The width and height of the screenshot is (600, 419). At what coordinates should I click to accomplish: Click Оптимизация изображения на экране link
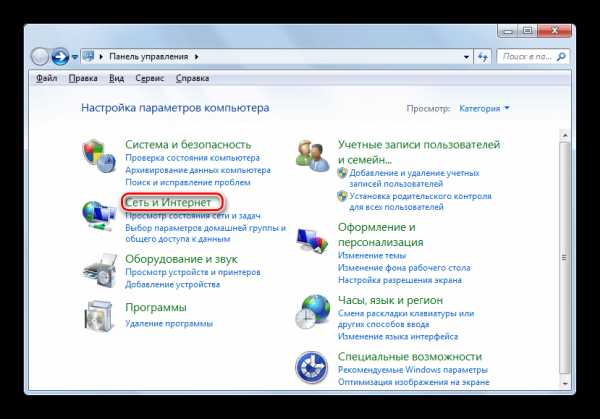pos(414,382)
